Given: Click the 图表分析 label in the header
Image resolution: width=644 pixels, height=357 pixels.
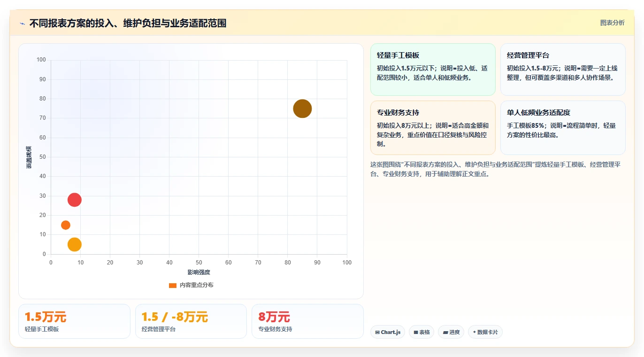Looking at the screenshot, I should coord(612,23).
